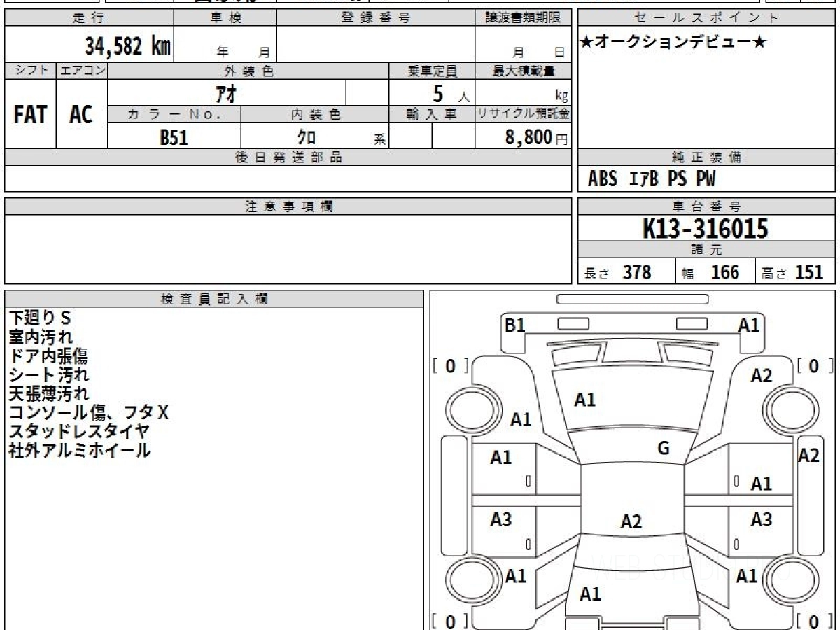Click the A1 mark on the rear hatch panel
This screenshot has width=840, height=630.
(x=590, y=594)
